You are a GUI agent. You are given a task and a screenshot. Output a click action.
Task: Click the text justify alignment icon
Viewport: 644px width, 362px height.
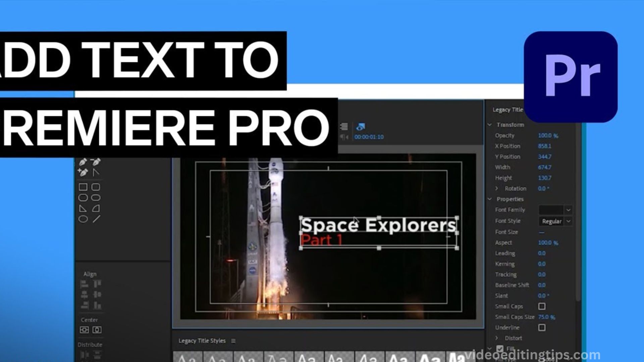pos(344,126)
